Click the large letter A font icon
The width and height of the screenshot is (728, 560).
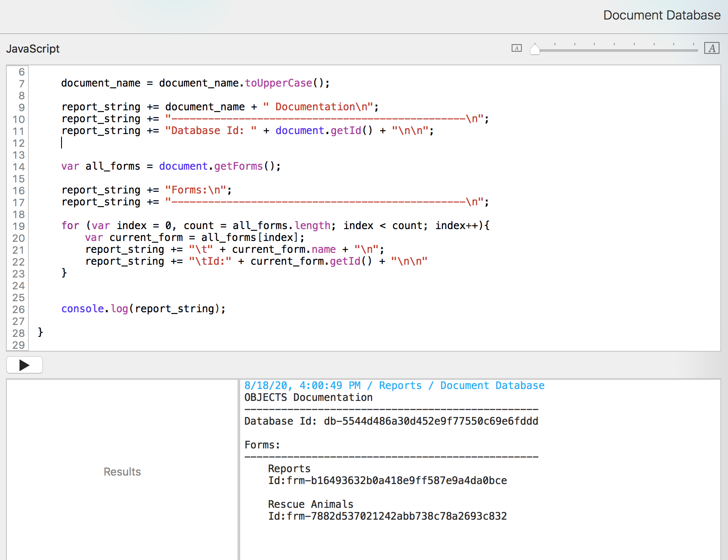coord(711,48)
